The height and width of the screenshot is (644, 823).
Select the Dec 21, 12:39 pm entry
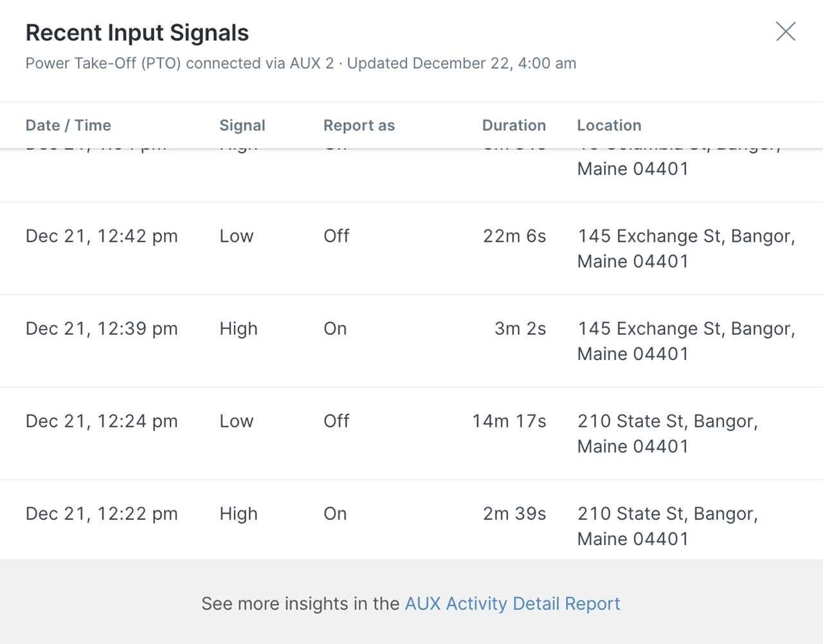411,341
